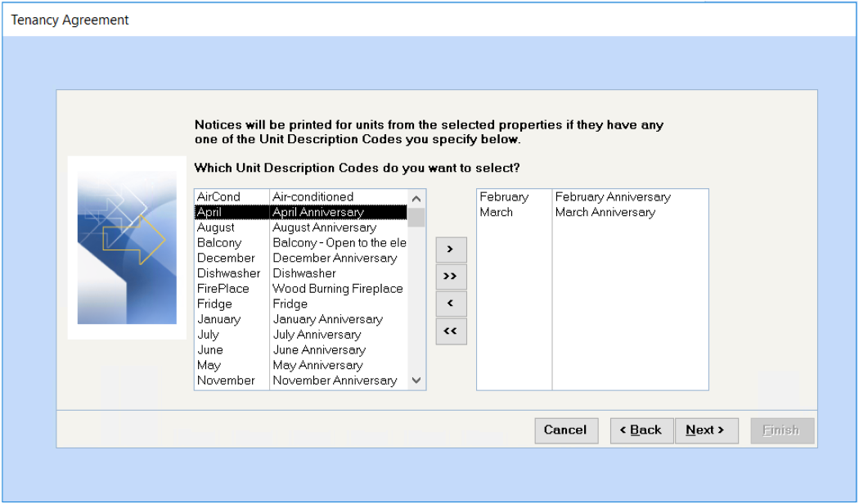Proceed with the Next button
Image resolution: width=859 pixels, height=504 pixels.
pyautogui.click(x=706, y=430)
